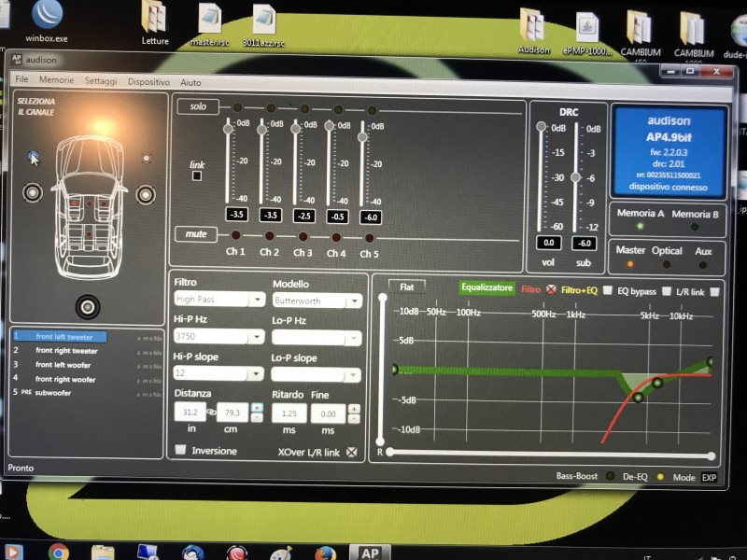Viewport: 747px width, 560px height.
Task: Open the Filtro High Pass dropdown
Action: pos(219,299)
